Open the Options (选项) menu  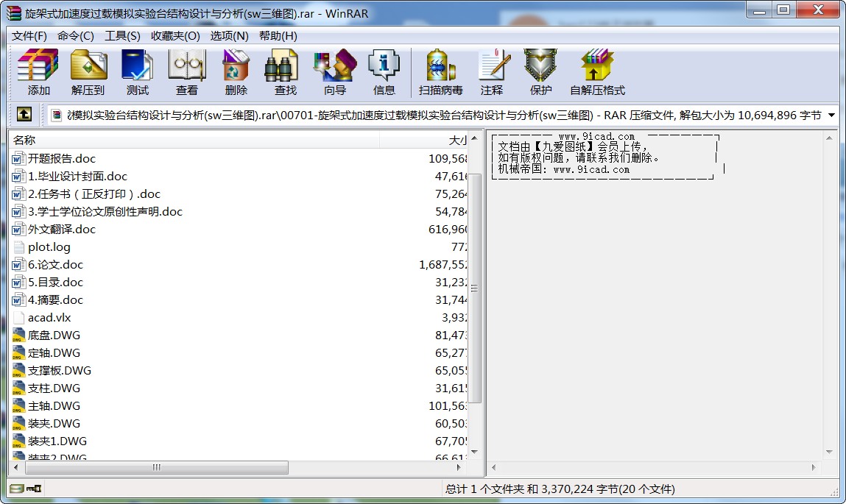229,36
